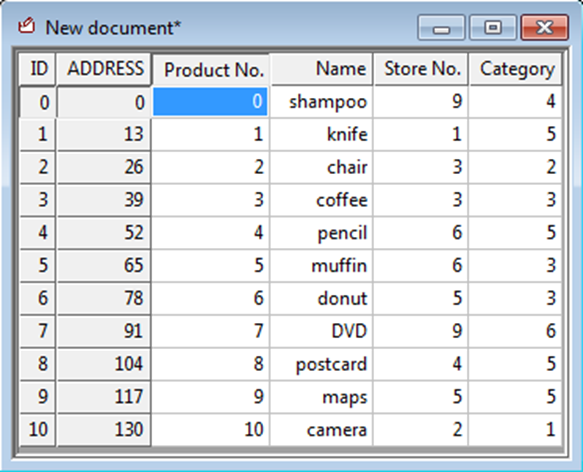Select Store No. cell in postcard row

coord(421,364)
